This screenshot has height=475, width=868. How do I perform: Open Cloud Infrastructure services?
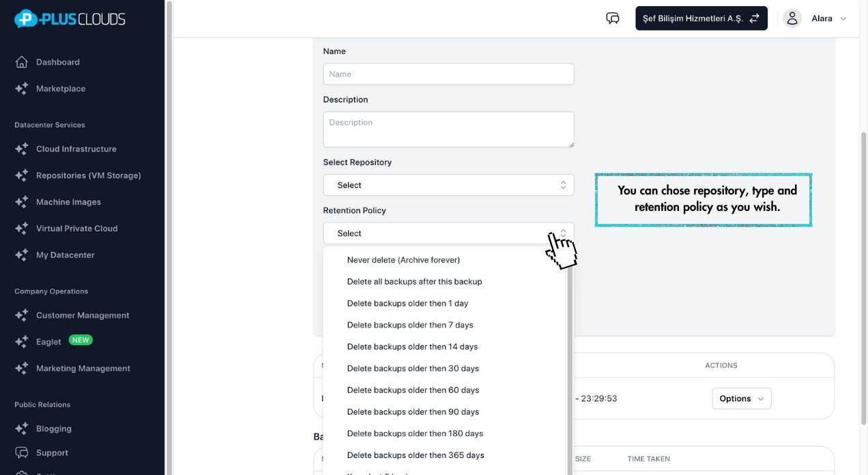(76, 148)
